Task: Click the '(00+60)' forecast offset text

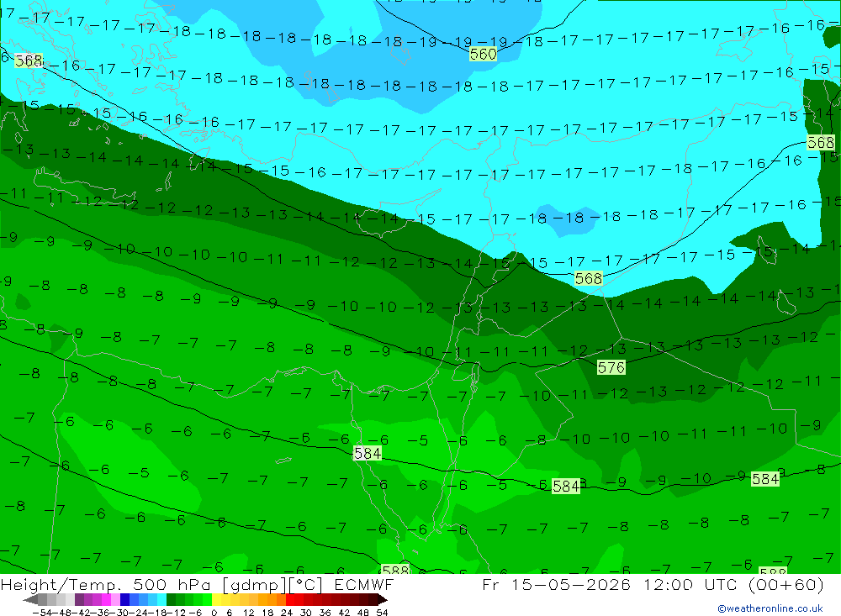Action: click(785, 585)
